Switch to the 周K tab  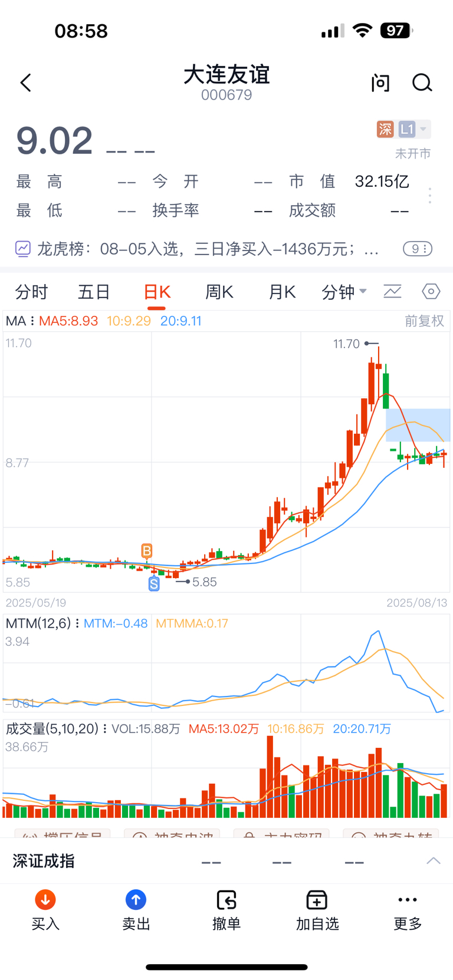coord(219,292)
